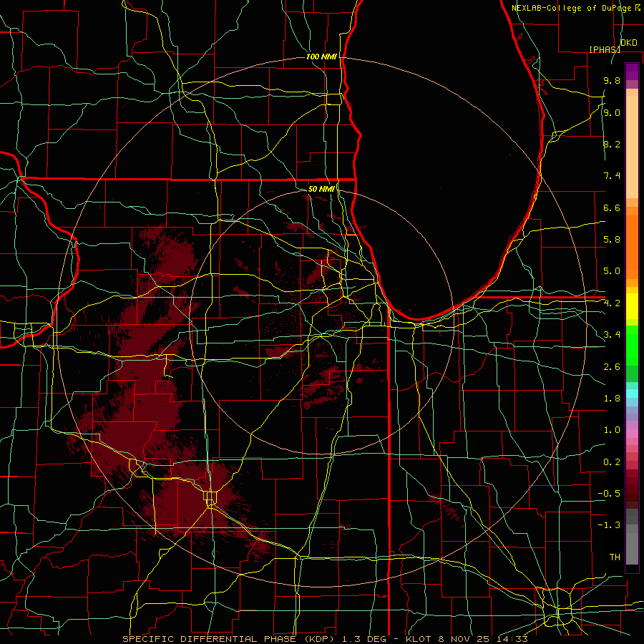Click the 9.8 value on the color scale
This screenshot has width=644, height=644.
[612, 80]
